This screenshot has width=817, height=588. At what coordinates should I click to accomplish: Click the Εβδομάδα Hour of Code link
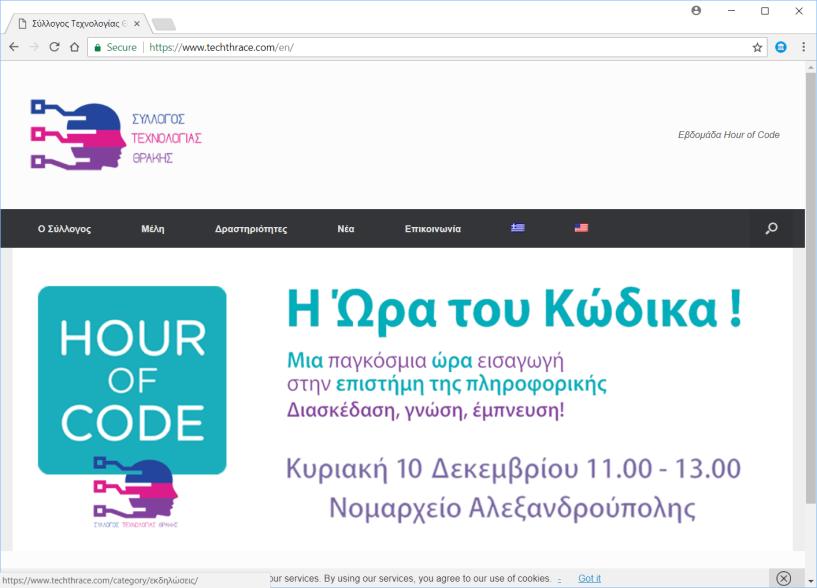click(728, 134)
